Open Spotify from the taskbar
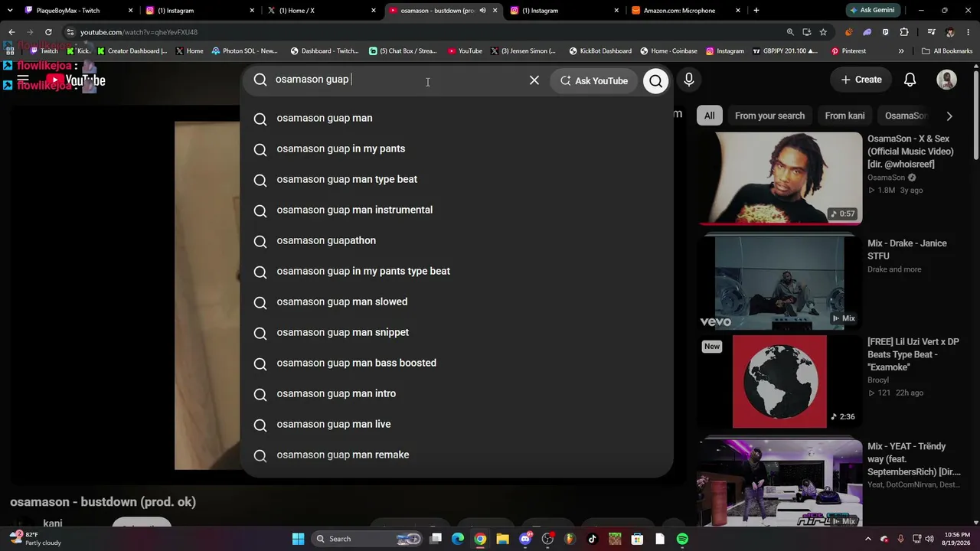 pyautogui.click(x=682, y=539)
